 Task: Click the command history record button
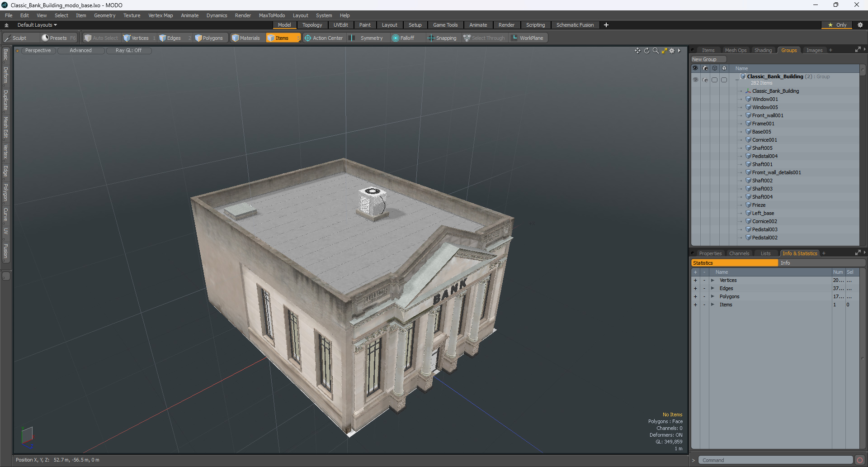pyautogui.click(x=860, y=460)
